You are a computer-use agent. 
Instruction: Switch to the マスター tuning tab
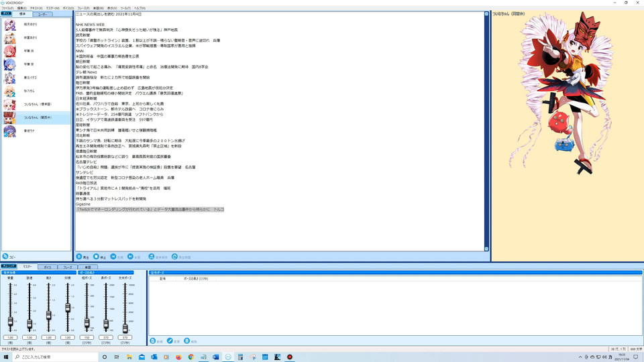pyautogui.click(x=27, y=266)
